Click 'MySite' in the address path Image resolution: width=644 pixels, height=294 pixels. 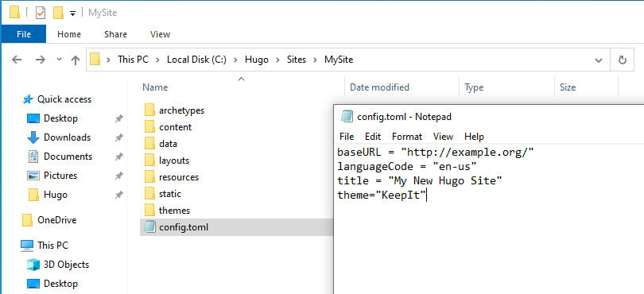coord(339,60)
